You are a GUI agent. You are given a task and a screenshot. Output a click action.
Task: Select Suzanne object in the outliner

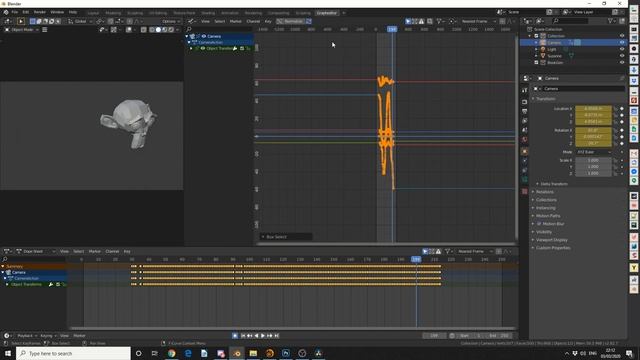554,56
